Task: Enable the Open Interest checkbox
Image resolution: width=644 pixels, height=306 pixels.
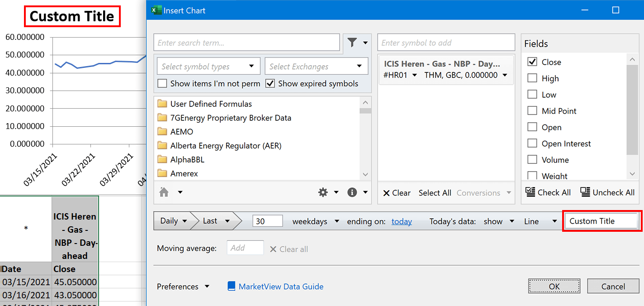Action: pos(532,143)
